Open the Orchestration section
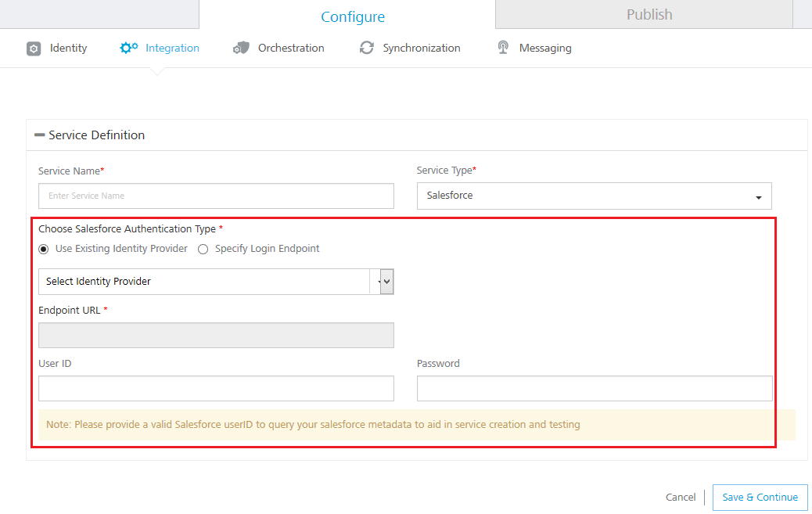 click(291, 49)
